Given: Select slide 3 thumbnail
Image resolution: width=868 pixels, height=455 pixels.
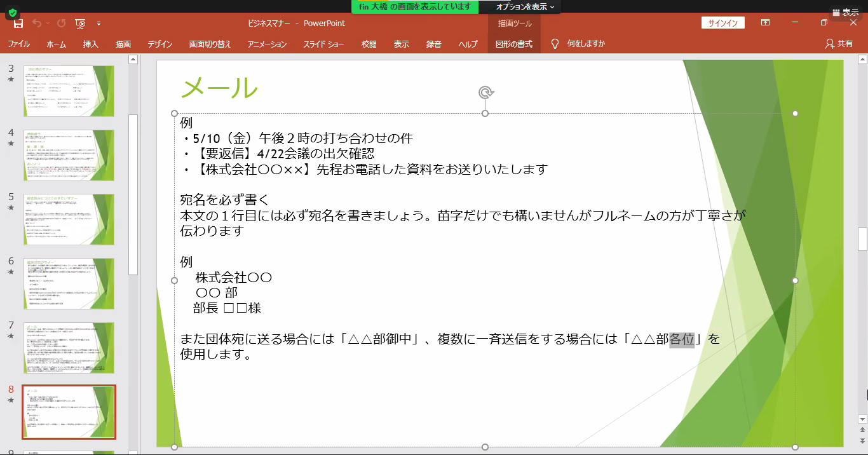Looking at the screenshot, I should pyautogui.click(x=69, y=91).
